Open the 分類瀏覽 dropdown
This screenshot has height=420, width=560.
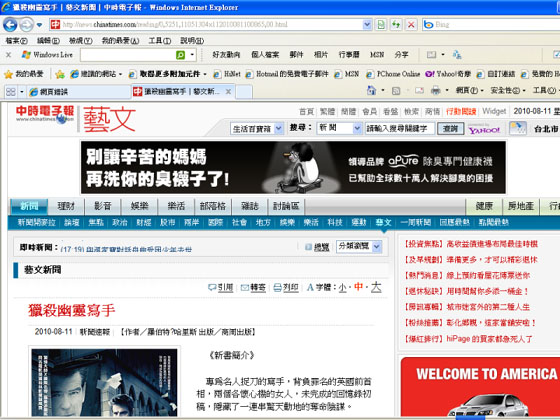pyautogui.click(x=359, y=246)
